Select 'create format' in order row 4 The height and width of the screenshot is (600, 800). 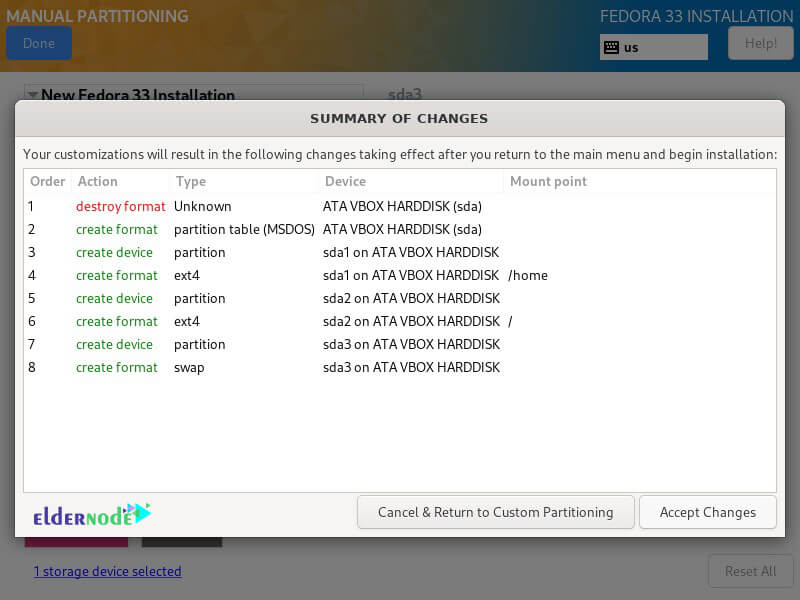[x=117, y=276]
